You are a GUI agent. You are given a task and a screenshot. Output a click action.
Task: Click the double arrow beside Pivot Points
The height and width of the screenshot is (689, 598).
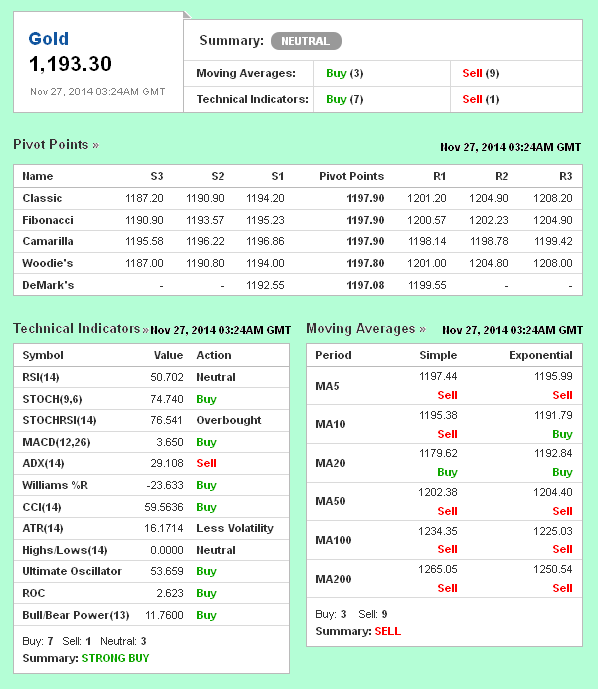pyautogui.click(x=95, y=145)
